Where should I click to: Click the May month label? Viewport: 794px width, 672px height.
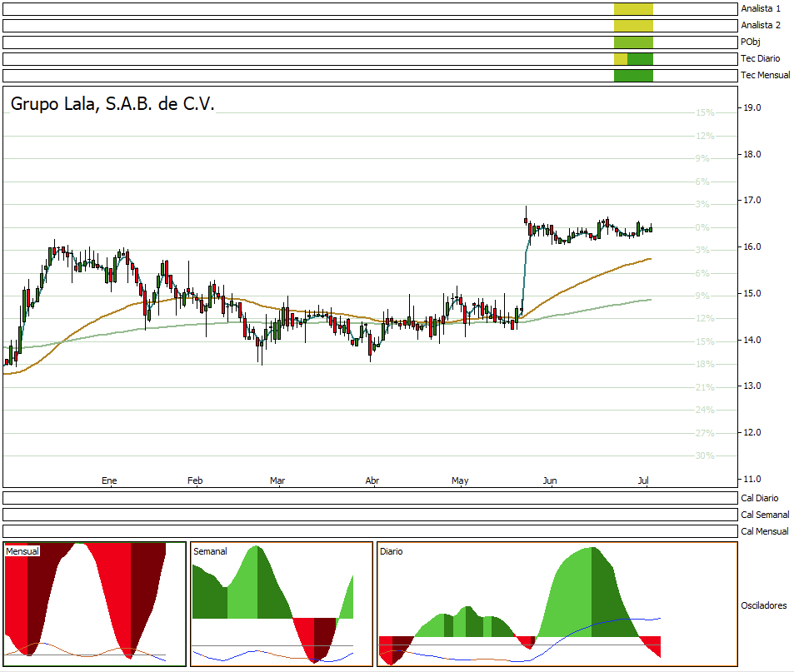pos(460,480)
